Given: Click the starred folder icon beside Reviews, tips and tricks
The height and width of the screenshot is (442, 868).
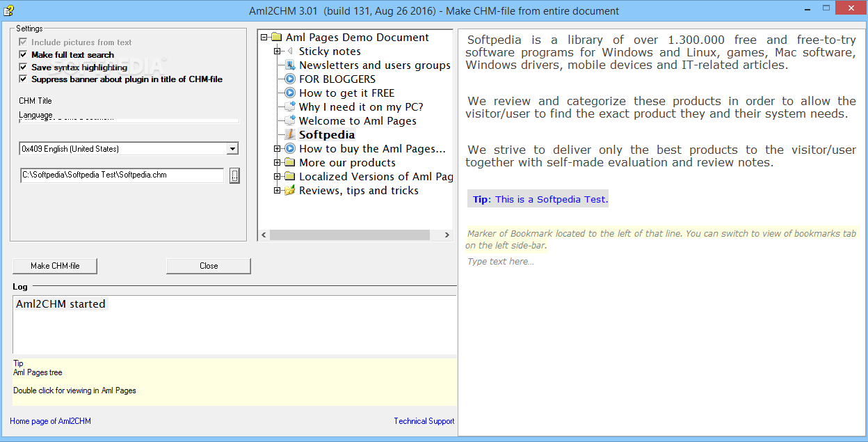Looking at the screenshot, I should coord(290,191).
